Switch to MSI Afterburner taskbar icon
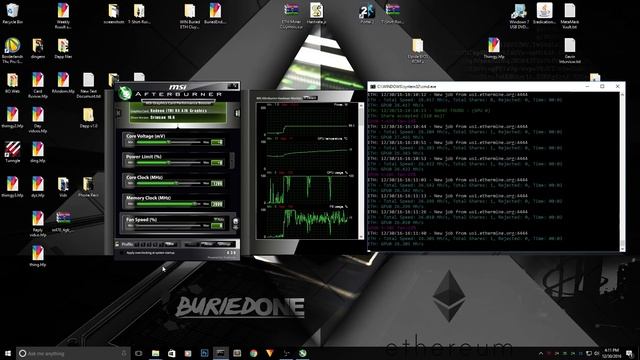This screenshot has height=360, width=640. click(302, 353)
